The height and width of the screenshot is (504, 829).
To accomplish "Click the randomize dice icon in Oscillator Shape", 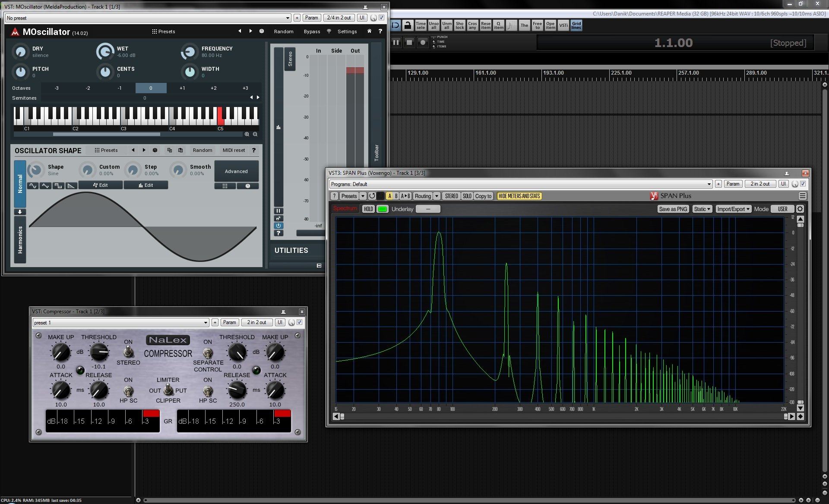I will pos(155,150).
